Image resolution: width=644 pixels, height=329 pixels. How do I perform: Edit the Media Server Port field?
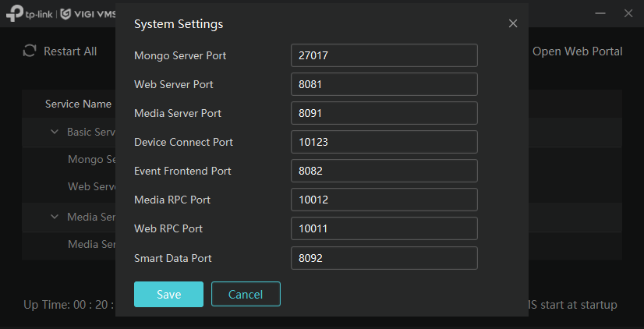click(x=384, y=113)
